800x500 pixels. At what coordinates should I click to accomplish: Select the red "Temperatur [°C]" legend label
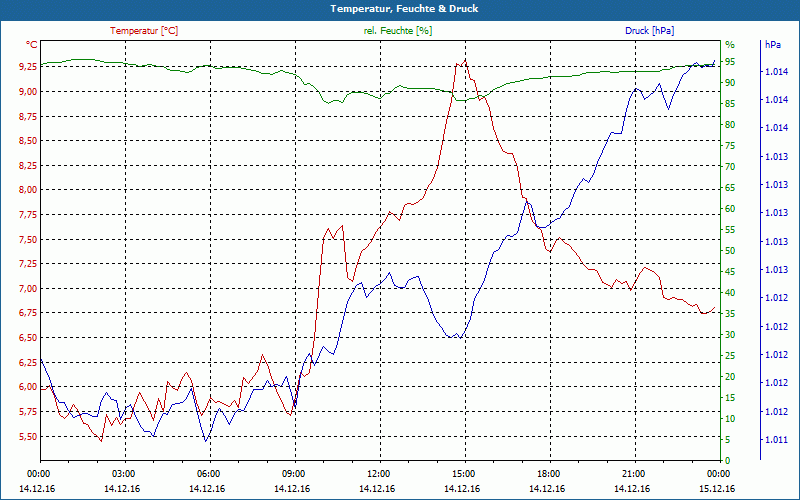pos(144,31)
